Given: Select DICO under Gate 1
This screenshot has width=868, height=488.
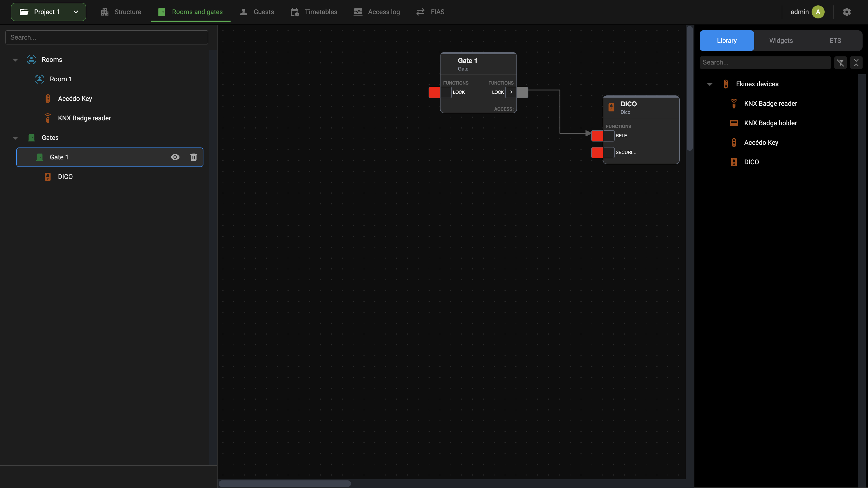Looking at the screenshot, I should [x=65, y=177].
